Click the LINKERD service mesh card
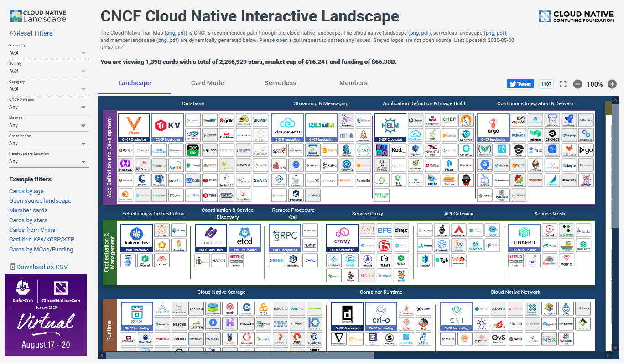Viewport: 624px width, 364px height. [524, 238]
